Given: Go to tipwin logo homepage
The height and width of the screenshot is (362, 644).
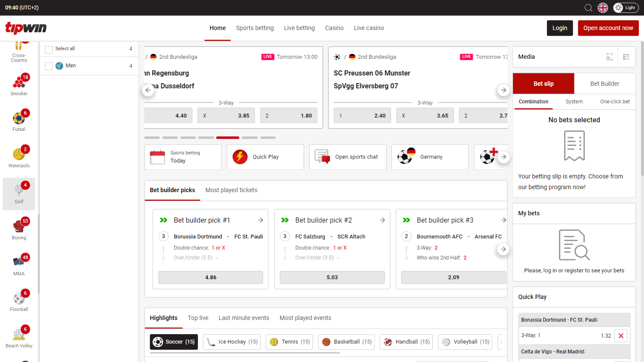Looking at the screenshot, I should coord(26,28).
